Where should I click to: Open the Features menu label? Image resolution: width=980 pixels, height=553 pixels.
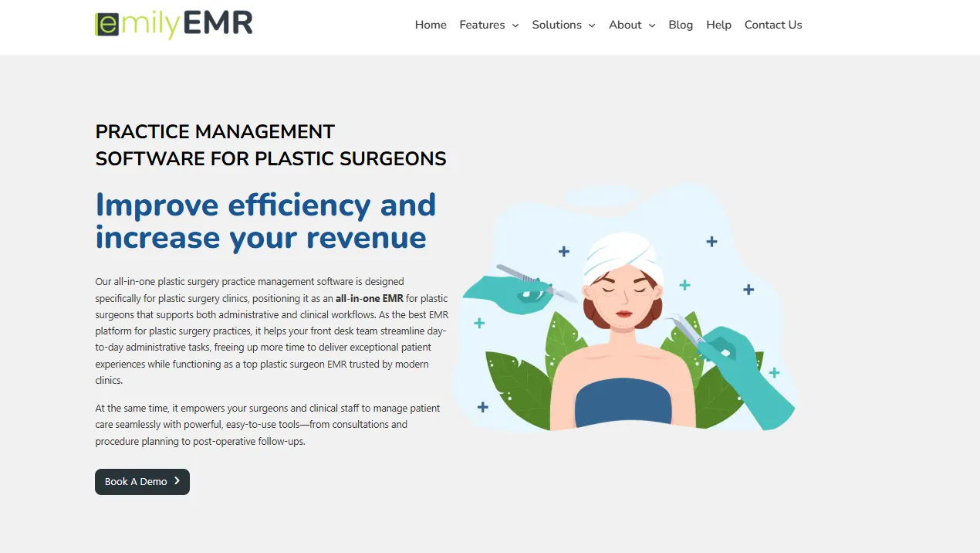482,25
